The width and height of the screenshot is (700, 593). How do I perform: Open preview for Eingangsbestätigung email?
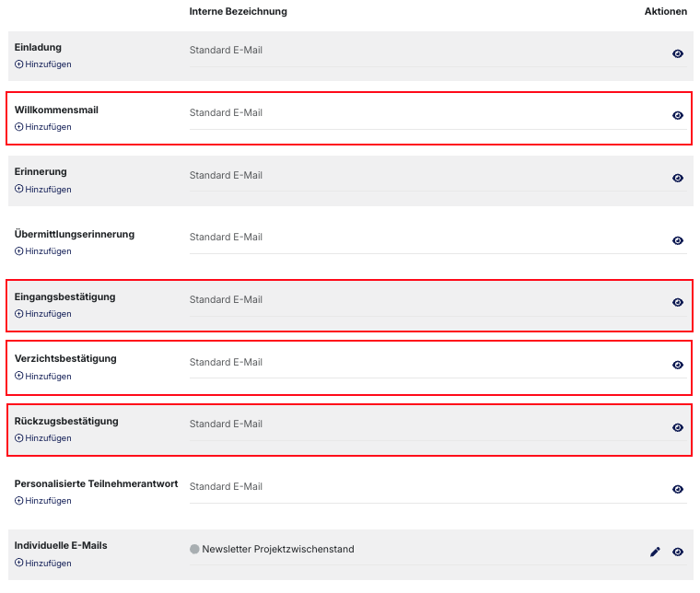tap(678, 302)
